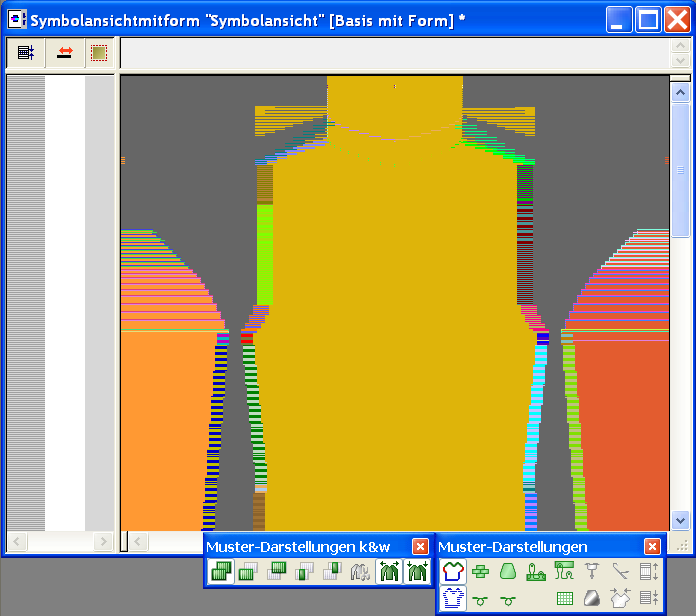The height and width of the screenshot is (616, 696).
Task: Click the green bricks icon in Muster-Darstellungen
Action: point(480,571)
